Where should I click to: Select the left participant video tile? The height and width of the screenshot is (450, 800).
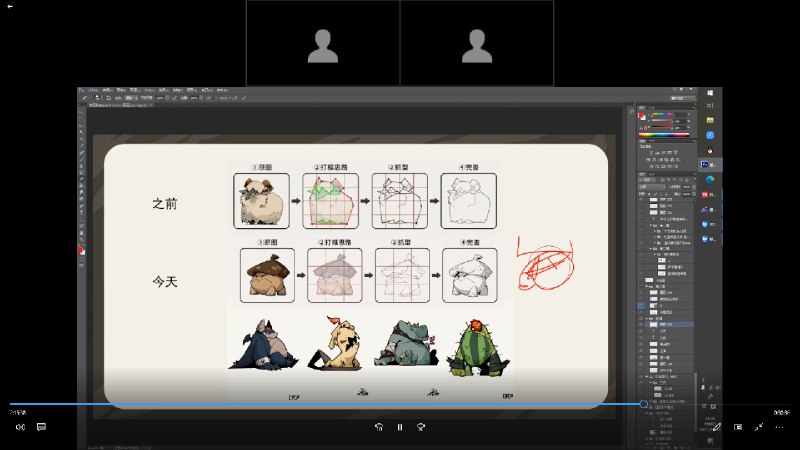pos(323,43)
